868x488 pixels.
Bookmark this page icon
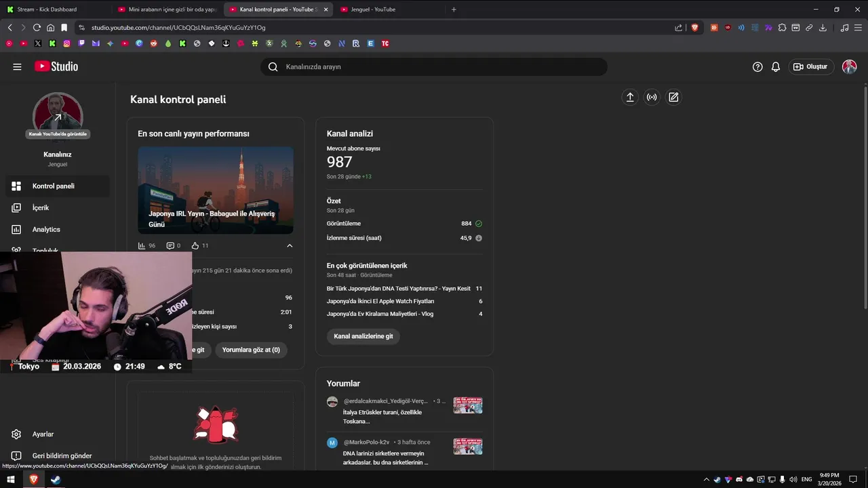click(64, 28)
